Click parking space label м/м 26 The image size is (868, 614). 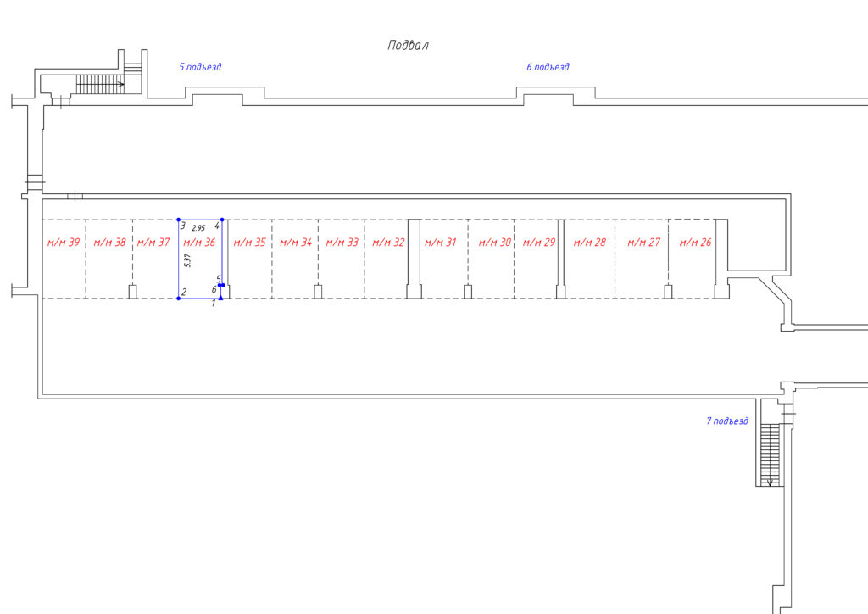point(694,243)
